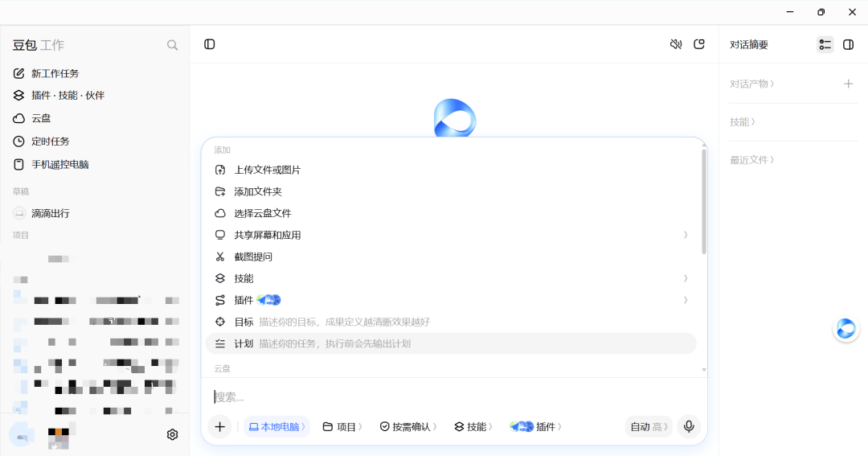Open the 按需确认 dropdown

click(408, 426)
